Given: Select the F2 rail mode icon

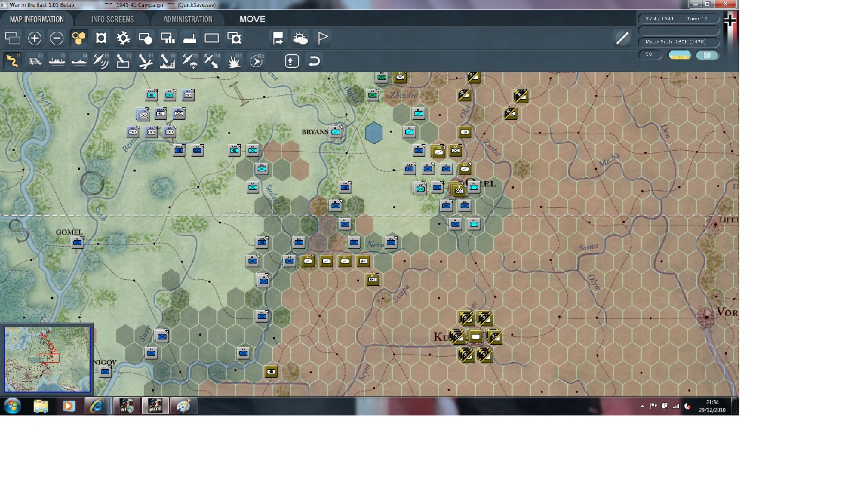Looking at the screenshot, I should (x=35, y=61).
